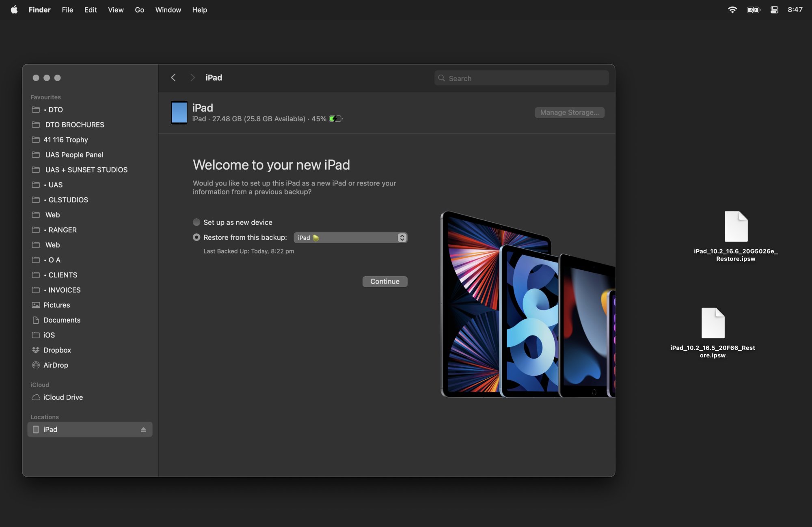
Task: Go back with the left chevron
Action: pos(173,77)
